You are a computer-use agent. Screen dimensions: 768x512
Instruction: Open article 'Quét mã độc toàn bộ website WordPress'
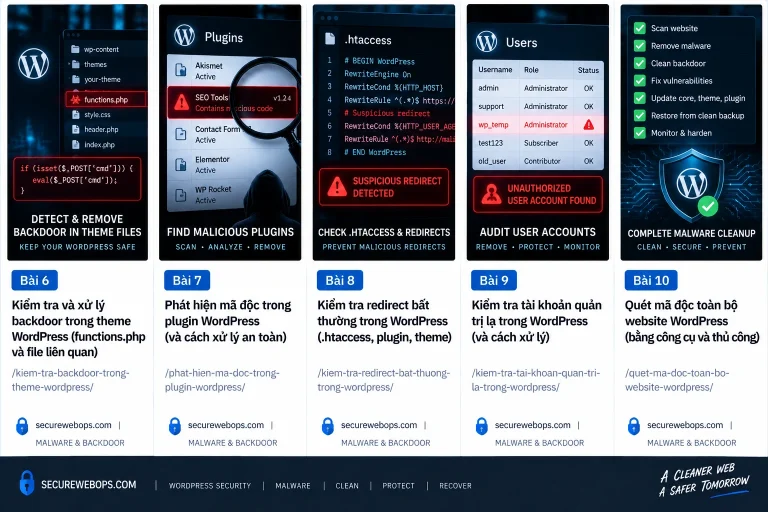[692, 321]
